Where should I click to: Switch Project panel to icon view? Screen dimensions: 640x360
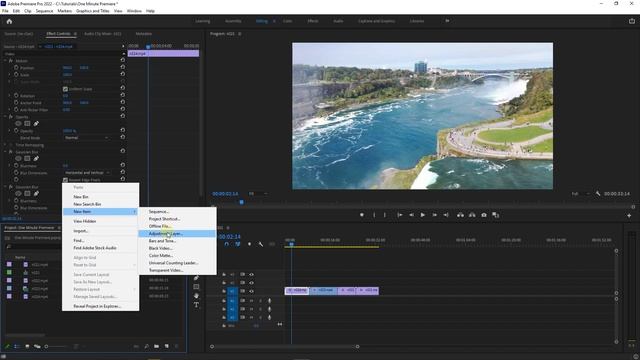[27, 346]
